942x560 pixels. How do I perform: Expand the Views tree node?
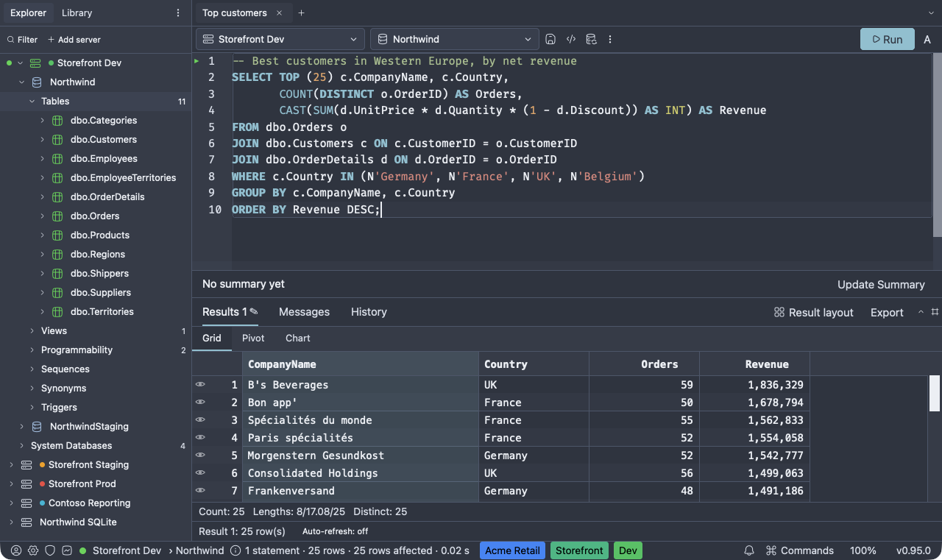(x=32, y=331)
